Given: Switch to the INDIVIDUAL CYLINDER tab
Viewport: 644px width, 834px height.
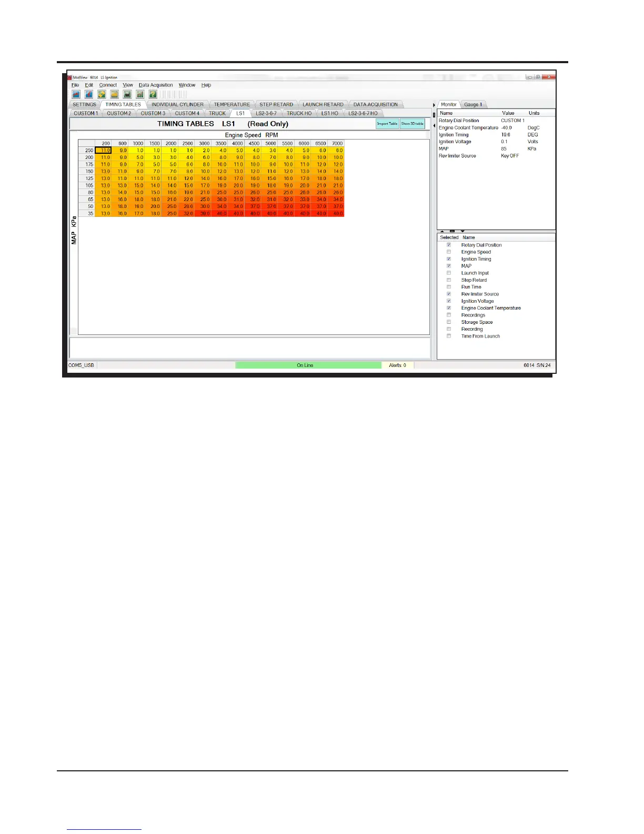Looking at the screenshot, I should click(177, 104).
